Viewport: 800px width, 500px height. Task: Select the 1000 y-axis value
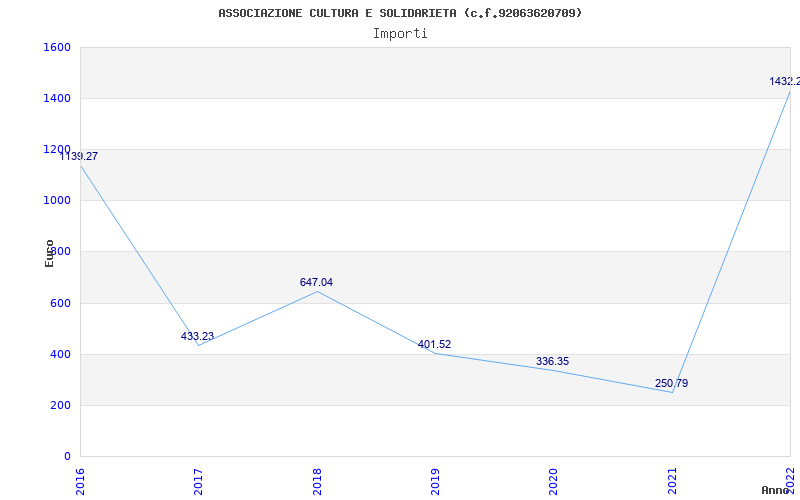pos(57,201)
